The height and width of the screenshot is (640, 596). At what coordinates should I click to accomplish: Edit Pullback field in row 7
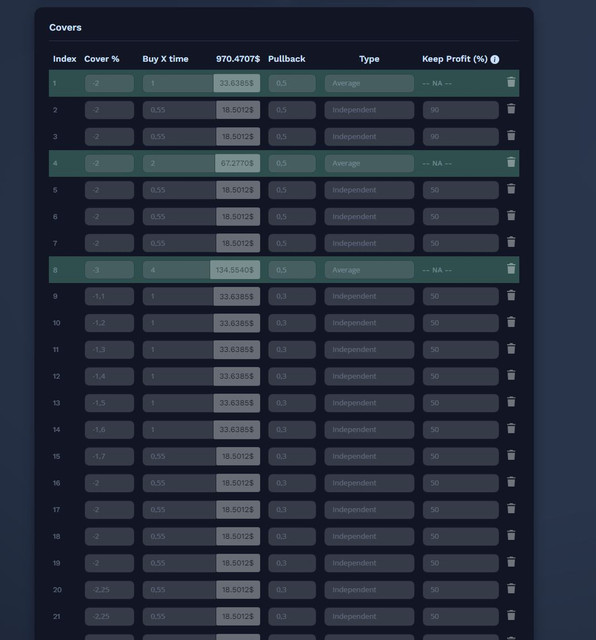coord(292,243)
